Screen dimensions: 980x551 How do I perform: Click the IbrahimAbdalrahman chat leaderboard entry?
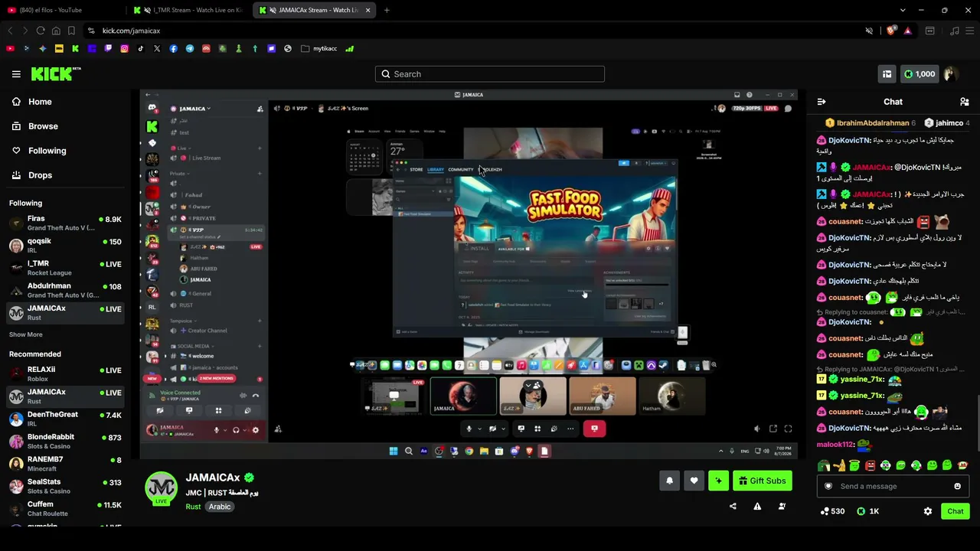click(x=871, y=123)
